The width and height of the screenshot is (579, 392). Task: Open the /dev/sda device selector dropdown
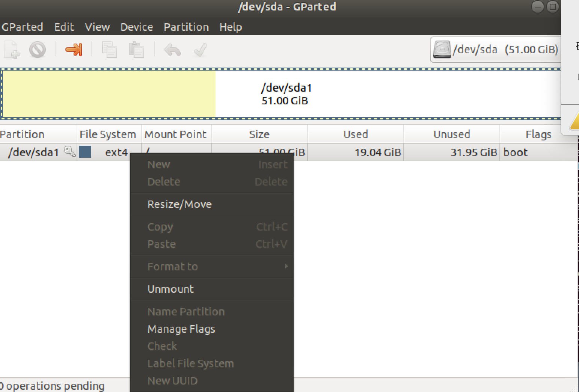click(x=496, y=50)
